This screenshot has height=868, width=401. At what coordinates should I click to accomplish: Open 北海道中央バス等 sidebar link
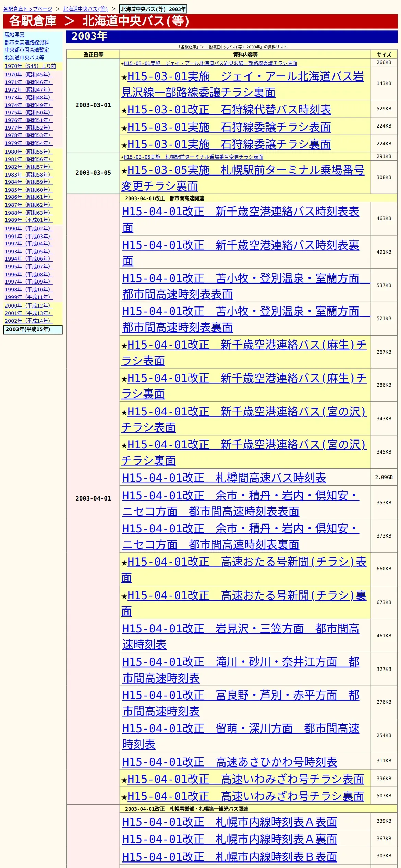click(24, 58)
